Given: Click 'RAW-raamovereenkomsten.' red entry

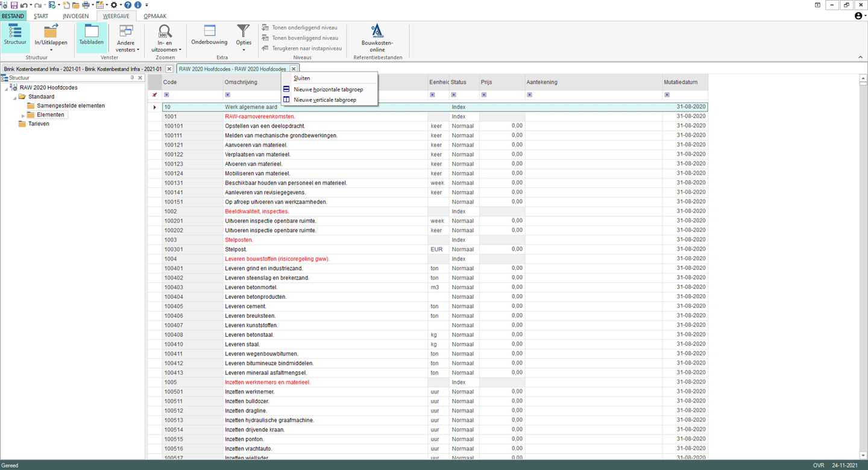Looking at the screenshot, I should [260, 116].
